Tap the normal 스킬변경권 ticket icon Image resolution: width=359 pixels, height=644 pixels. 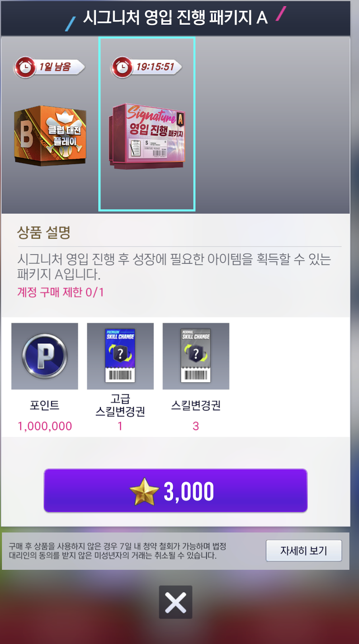pyautogui.click(x=196, y=356)
